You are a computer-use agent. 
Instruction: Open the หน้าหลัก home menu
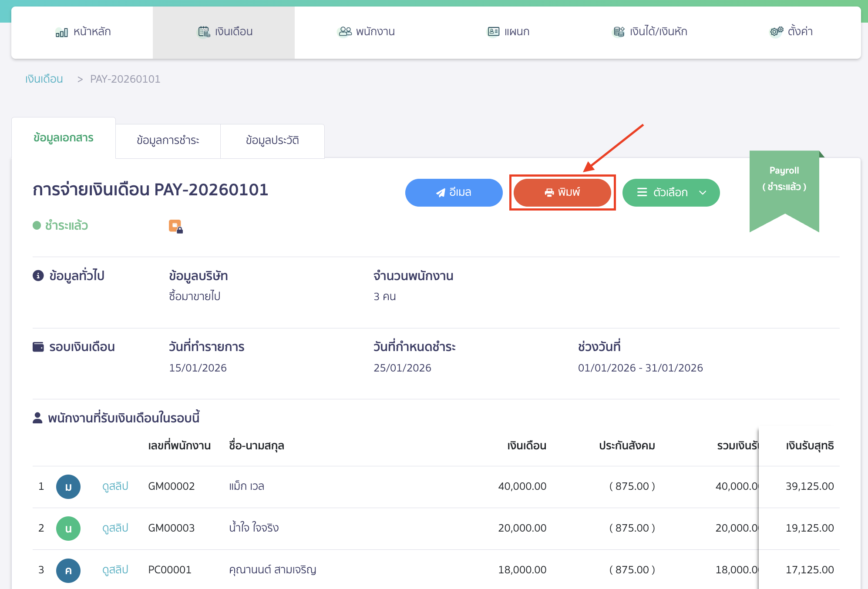point(83,32)
